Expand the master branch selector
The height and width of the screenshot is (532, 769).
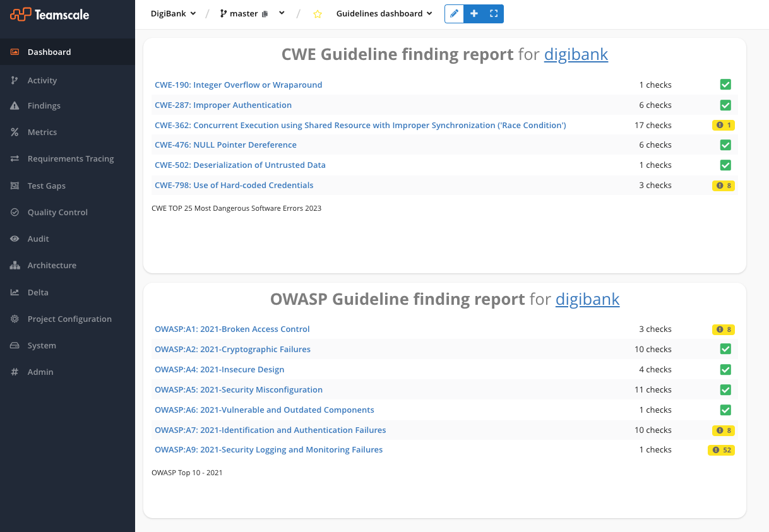(252, 13)
